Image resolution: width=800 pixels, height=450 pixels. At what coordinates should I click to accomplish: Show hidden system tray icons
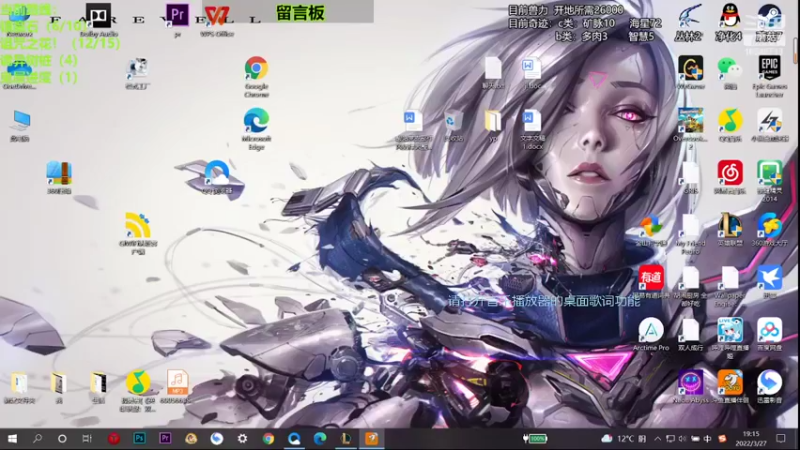pyautogui.click(x=658, y=439)
